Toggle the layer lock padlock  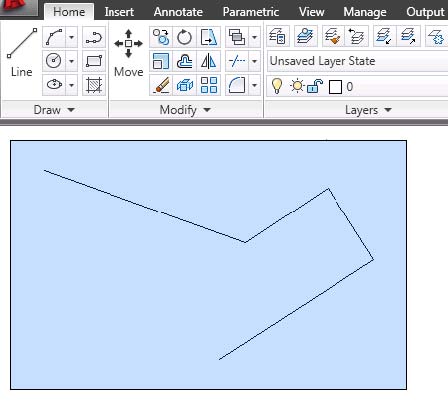tap(315, 86)
